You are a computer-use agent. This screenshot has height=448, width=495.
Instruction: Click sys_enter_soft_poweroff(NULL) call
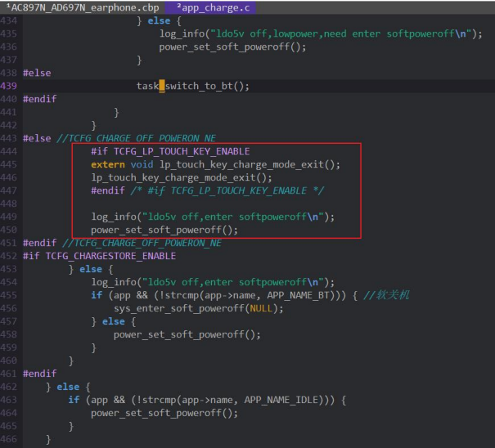pyautogui.click(x=198, y=308)
